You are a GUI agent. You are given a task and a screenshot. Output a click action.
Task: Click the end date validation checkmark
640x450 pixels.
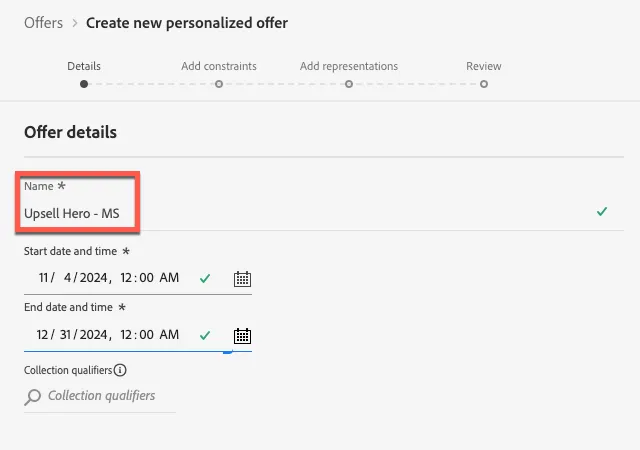[205, 335]
